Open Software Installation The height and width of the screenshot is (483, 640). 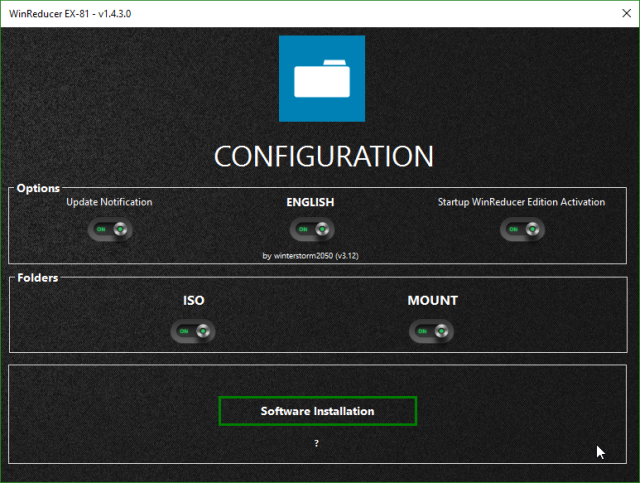(318, 411)
